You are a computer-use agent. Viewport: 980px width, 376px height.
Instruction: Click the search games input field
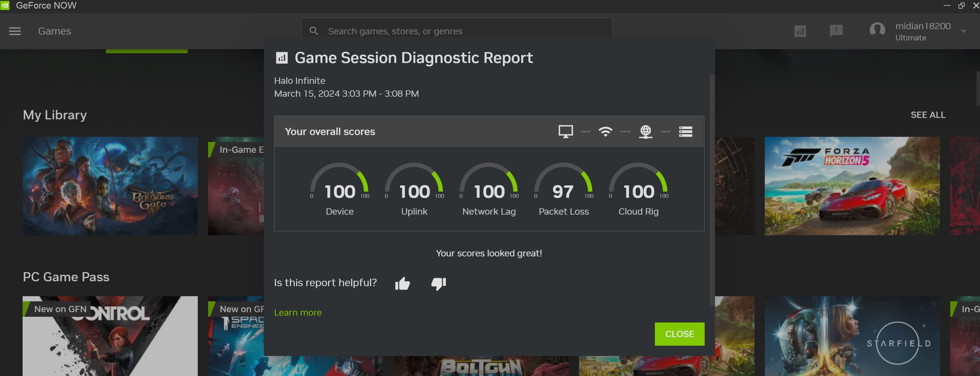(457, 31)
